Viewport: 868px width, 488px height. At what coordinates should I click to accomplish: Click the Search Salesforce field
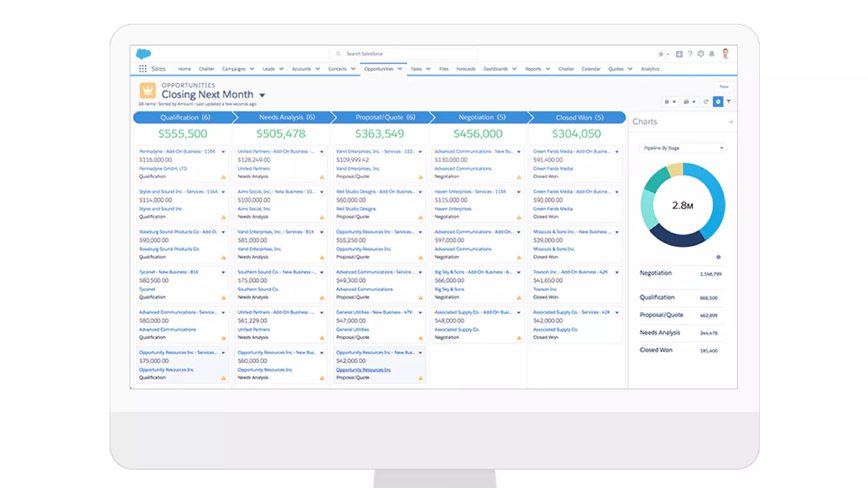tap(403, 54)
